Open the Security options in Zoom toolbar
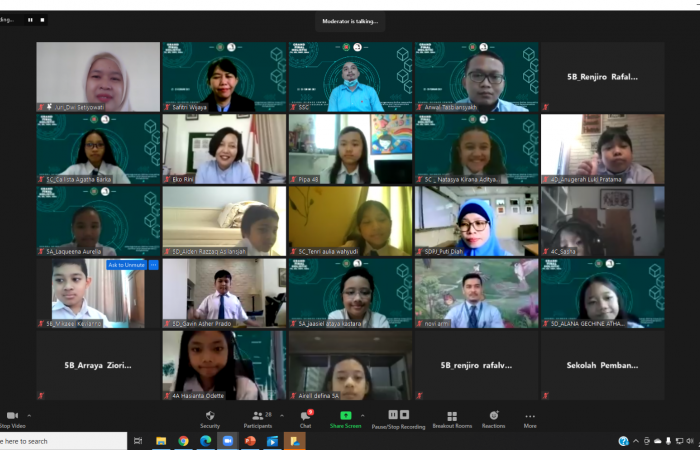 click(x=210, y=418)
